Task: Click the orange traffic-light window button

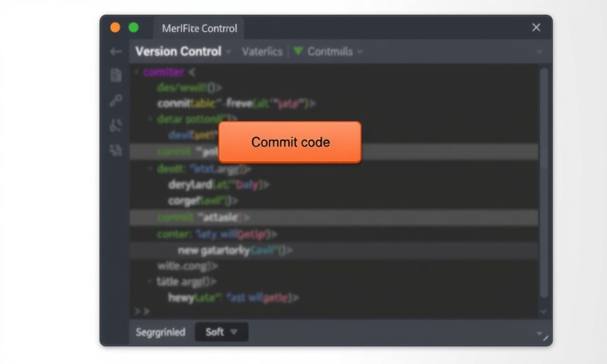Action: pos(115,28)
